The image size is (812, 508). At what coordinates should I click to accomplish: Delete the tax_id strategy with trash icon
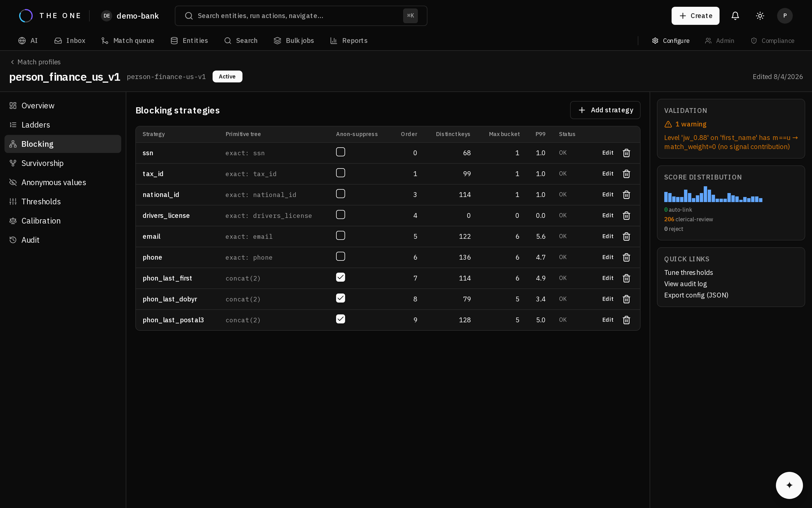point(626,174)
